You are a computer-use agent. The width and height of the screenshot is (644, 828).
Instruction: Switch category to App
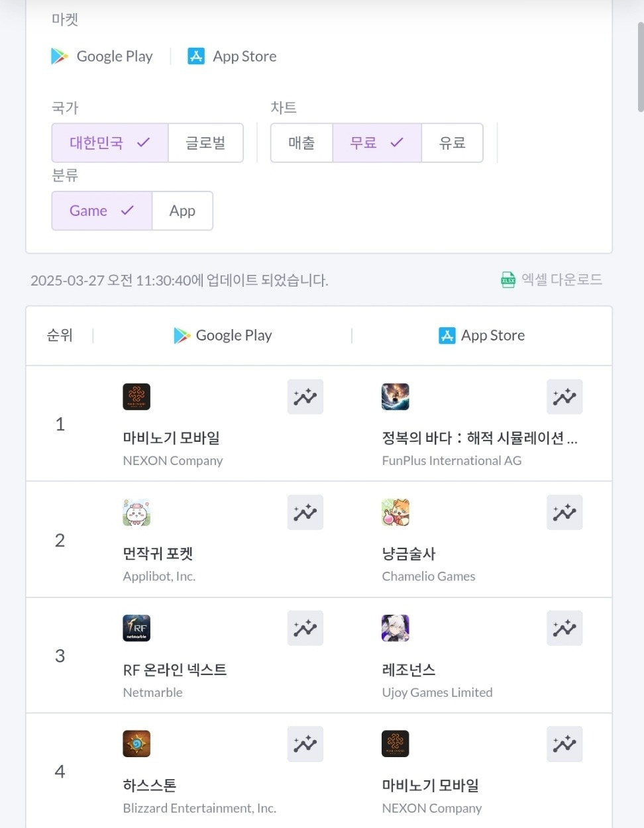tap(182, 211)
